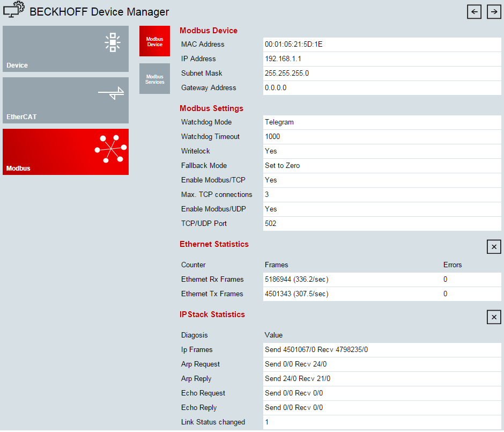Click the Watchdog Timeout value 1000
This screenshot has height=432, width=504.
(x=272, y=137)
